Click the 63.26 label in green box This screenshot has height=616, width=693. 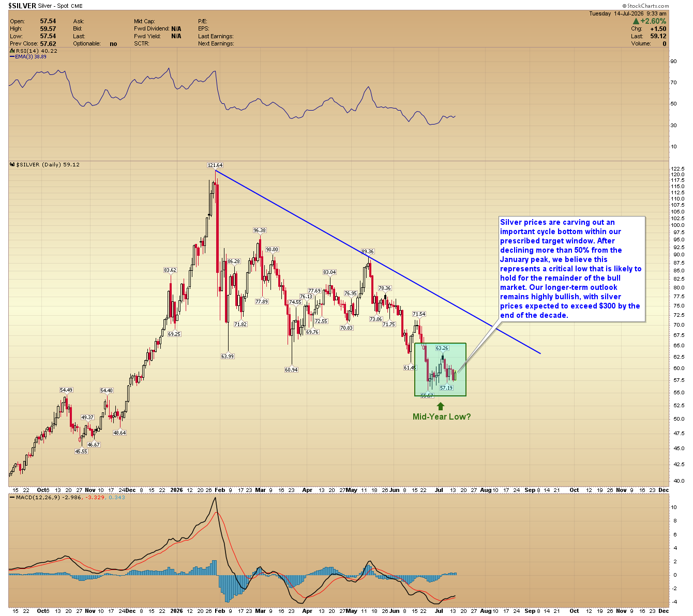point(442,348)
